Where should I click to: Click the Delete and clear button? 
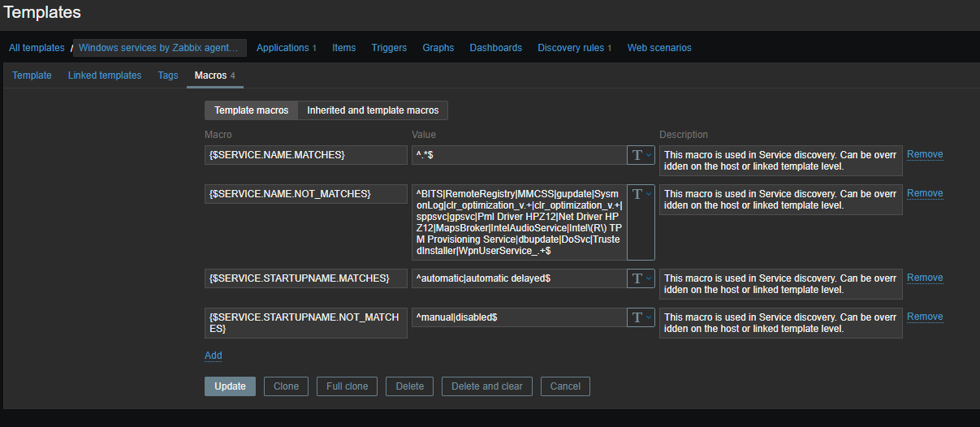[x=486, y=386]
